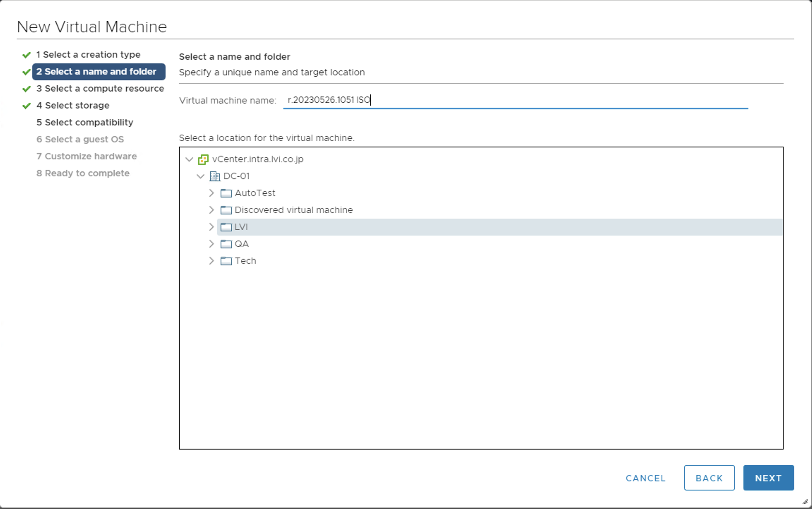
Task: Click the Virtual machine name field
Action: coord(515,100)
